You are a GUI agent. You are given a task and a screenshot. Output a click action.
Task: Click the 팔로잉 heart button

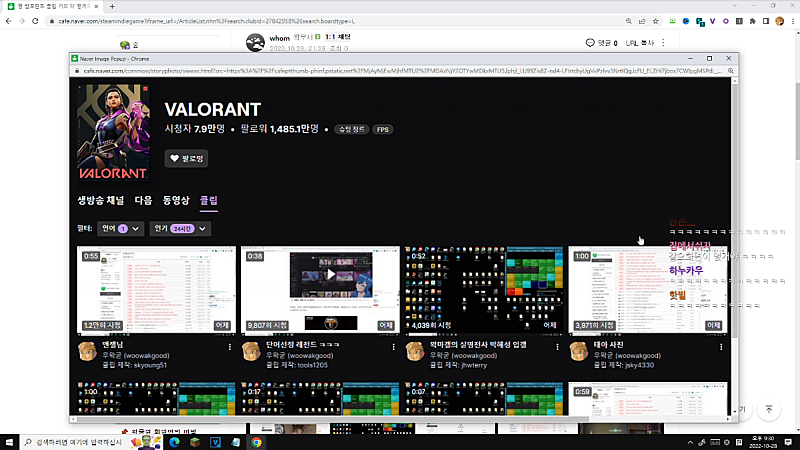pos(187,158)
